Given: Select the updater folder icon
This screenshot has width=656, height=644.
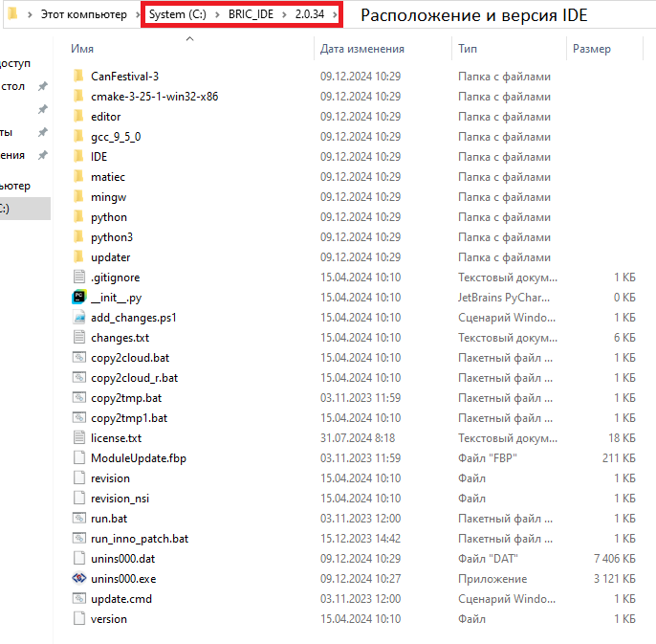Looking at the screenshot, I should point(78,257).
